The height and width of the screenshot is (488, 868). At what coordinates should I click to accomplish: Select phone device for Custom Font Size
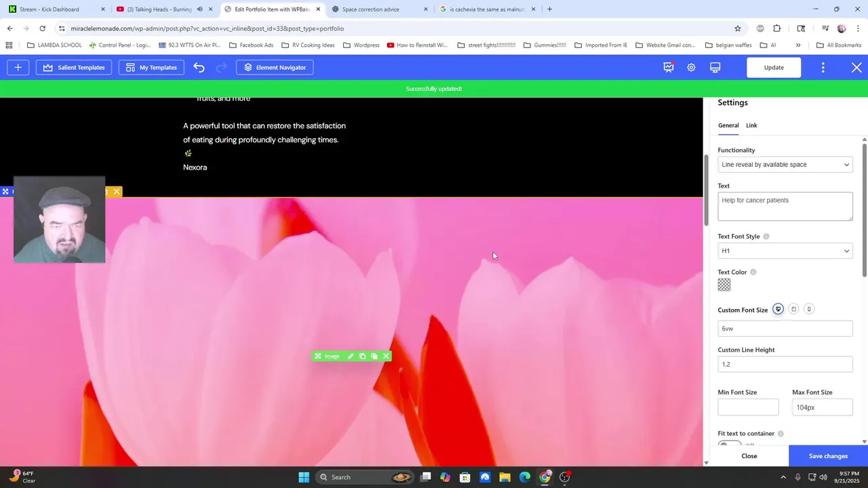(x=808, y=309)
